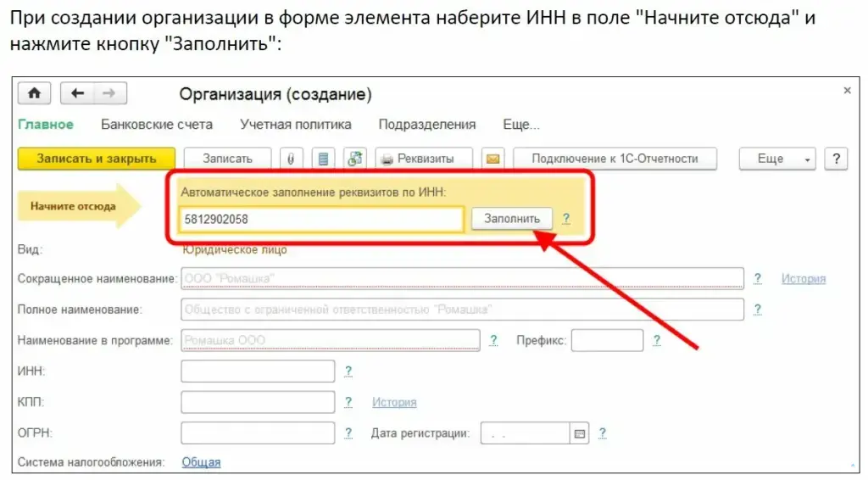Navigate forward with the right arrow

click(x=109, y=93)
